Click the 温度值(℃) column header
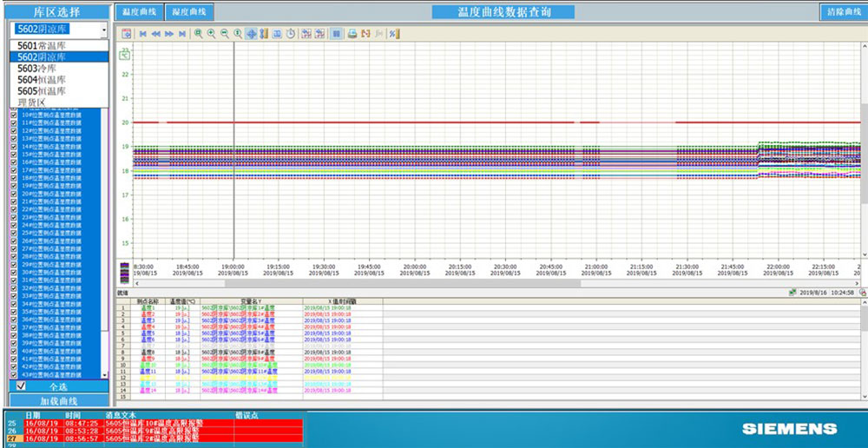This screenshot has height=448, width=868. pyautogui.click(x=183, y=301)
